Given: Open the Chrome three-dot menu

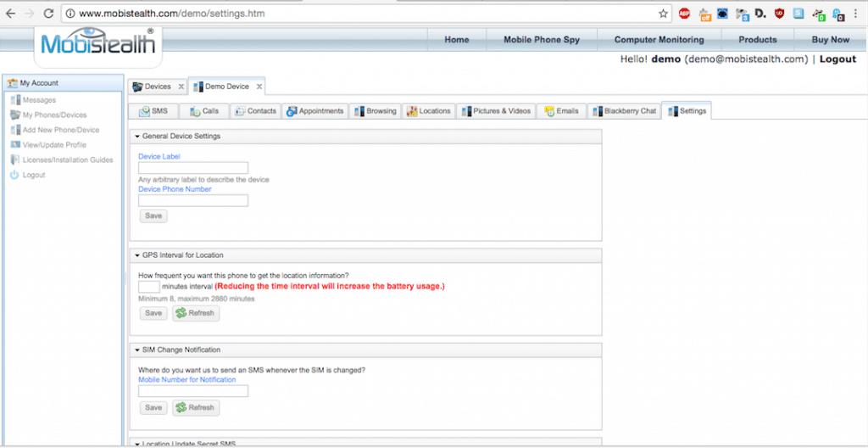Looking at the screenshot, I should point(856,14).
